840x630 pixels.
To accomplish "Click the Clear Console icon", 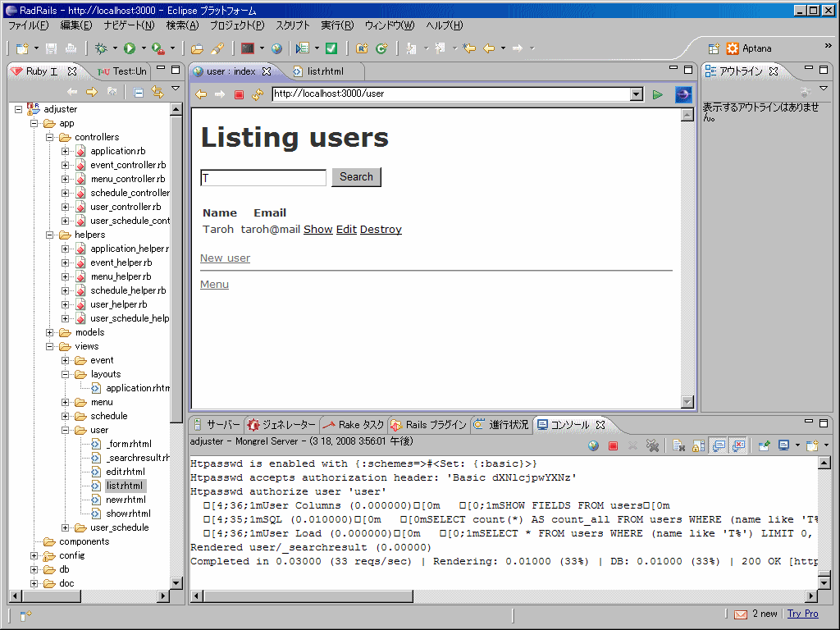I will [x=679, y=445].
